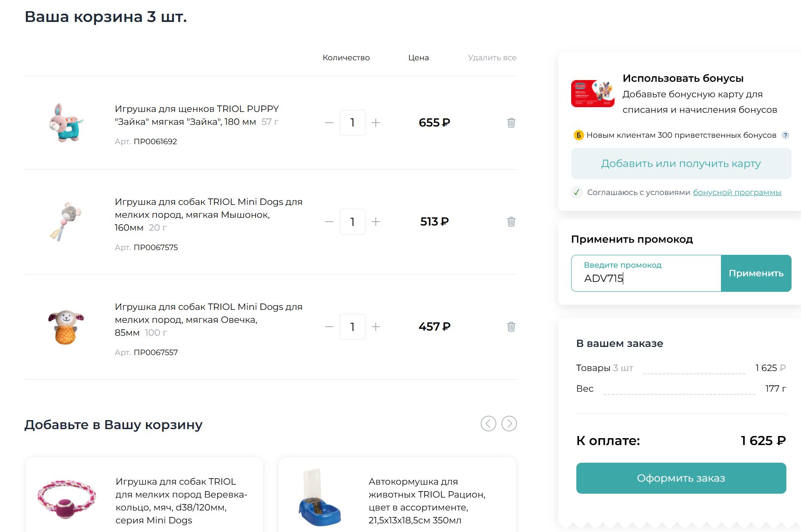
Task: Open the бонусной программы link
Action: tap(737, 192)
